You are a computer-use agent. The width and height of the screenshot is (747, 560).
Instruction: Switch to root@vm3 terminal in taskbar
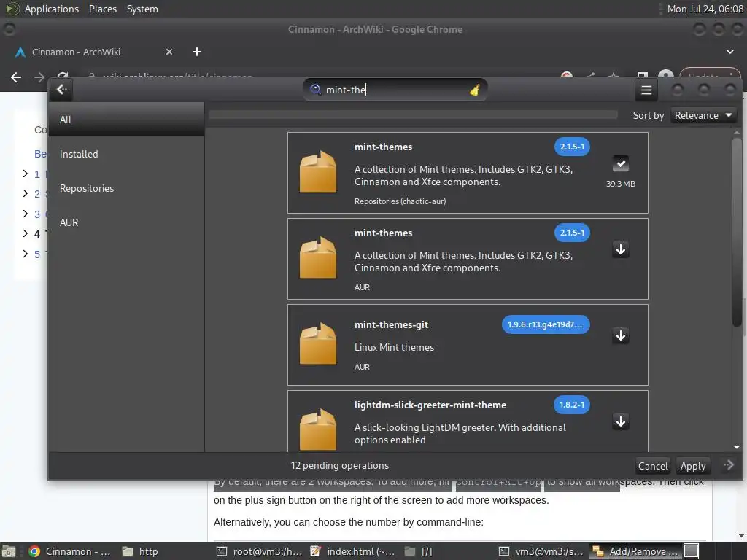[x=259, y=551]
